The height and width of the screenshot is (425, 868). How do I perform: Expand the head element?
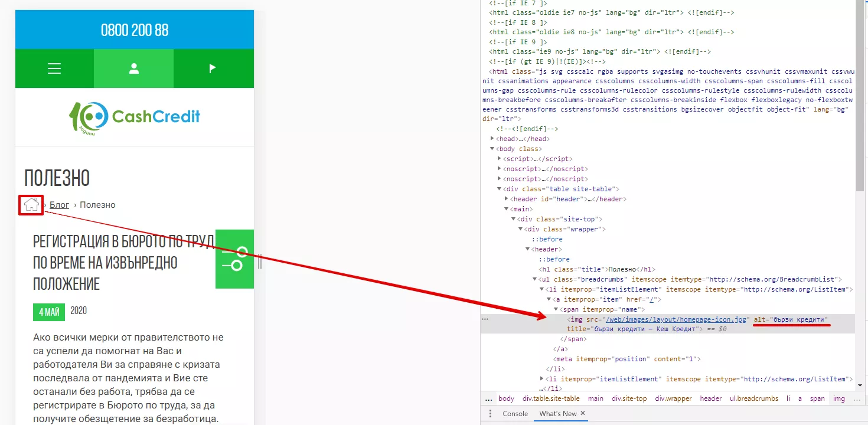[x=492, y=139]
